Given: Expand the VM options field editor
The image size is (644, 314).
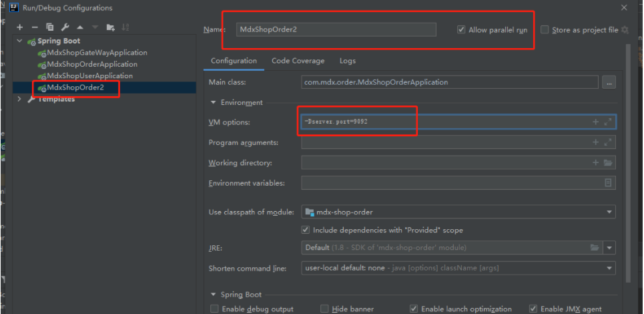Looking at the screenshot, I should click(608, 122).
